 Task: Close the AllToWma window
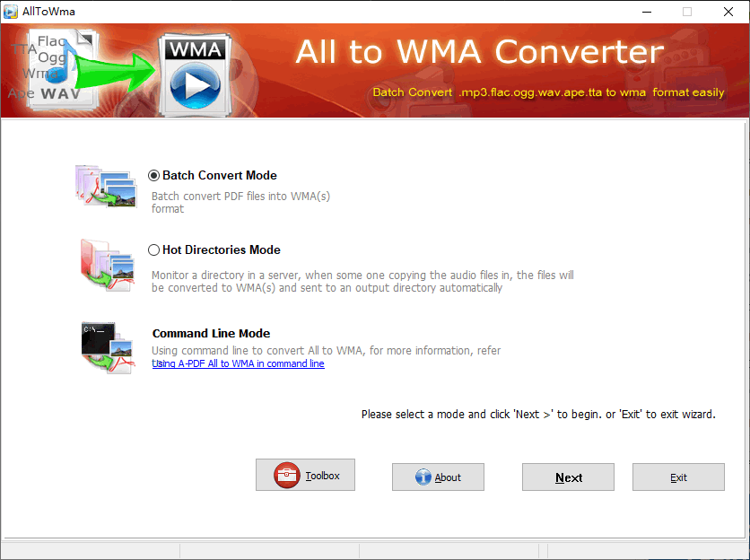click(728, 12)
